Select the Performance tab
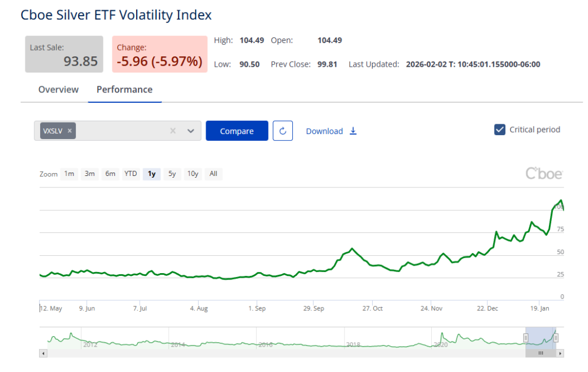This screenshot has height=372, width=588. 125,90
